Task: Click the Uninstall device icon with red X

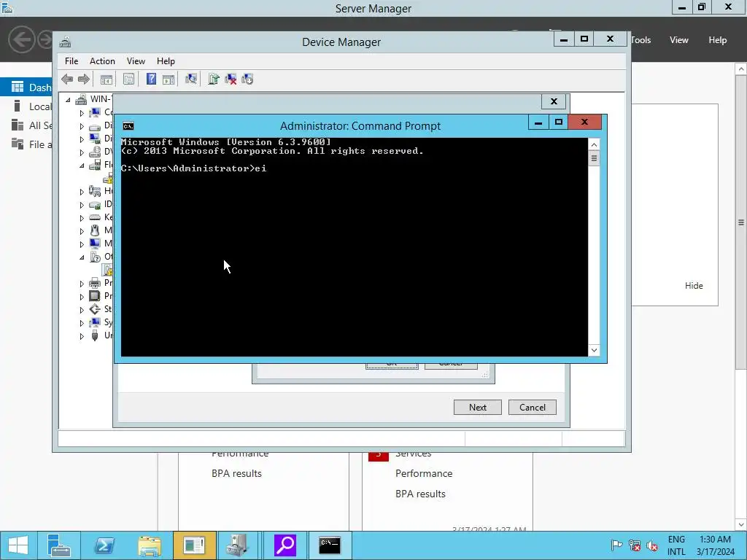Action: 231,79
